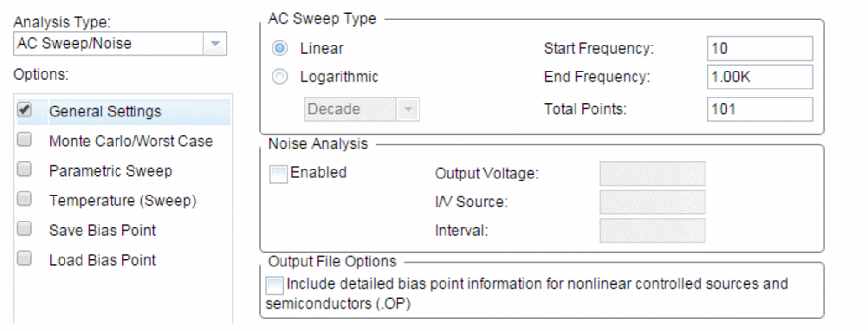
Task: Click the Output Voltage field
Action: coord(652,173)
